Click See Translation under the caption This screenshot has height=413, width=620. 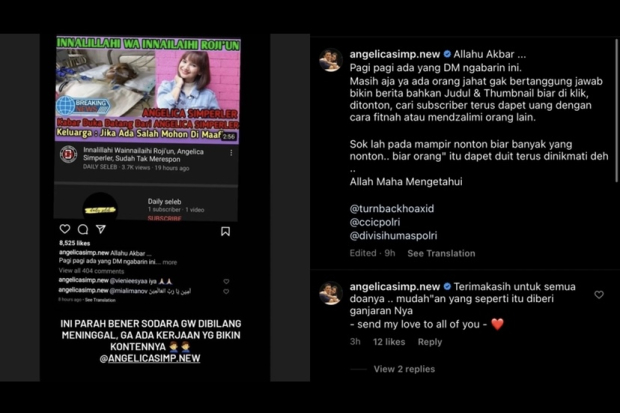(441, 253)
